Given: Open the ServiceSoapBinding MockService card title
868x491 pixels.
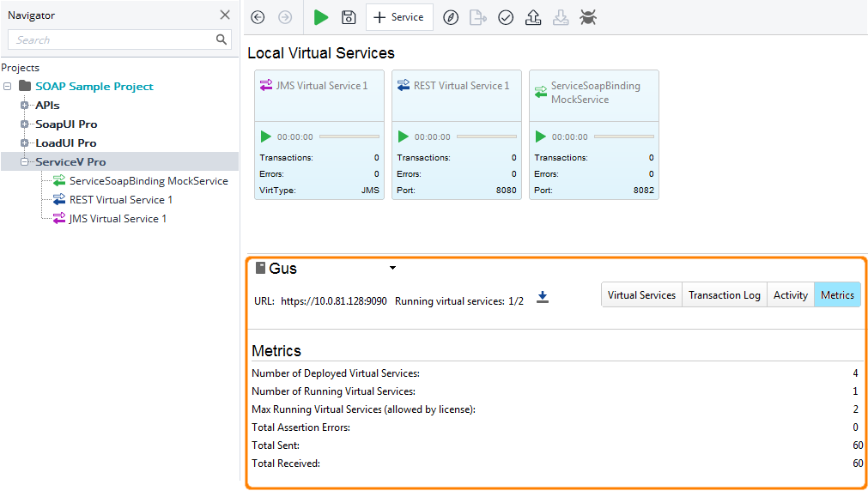Looking at the screenshot, I should pos(596,93).
